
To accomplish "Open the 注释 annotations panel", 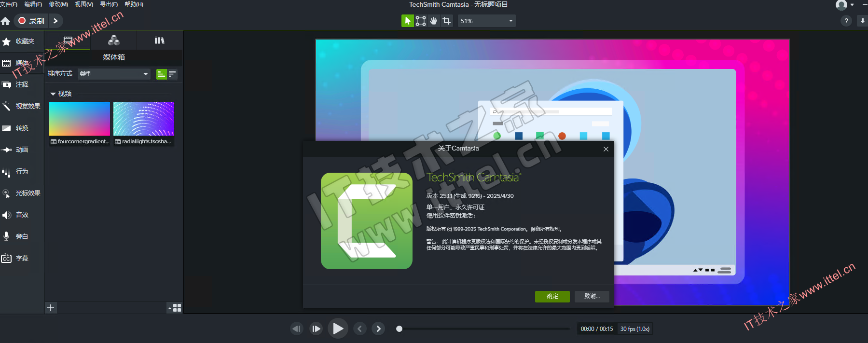I will click(22, 84).
